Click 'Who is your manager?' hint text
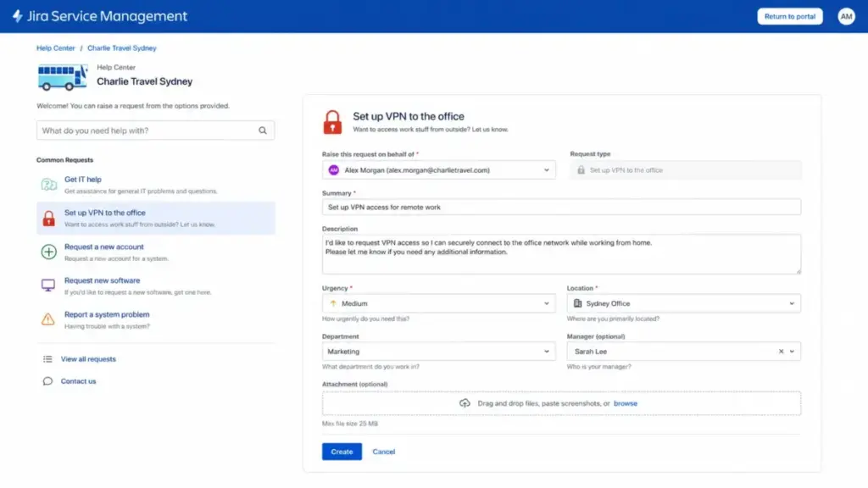Image resolution: width=868 pixels, height=488 pixels. pyautogui.click(x=599, y=367)
